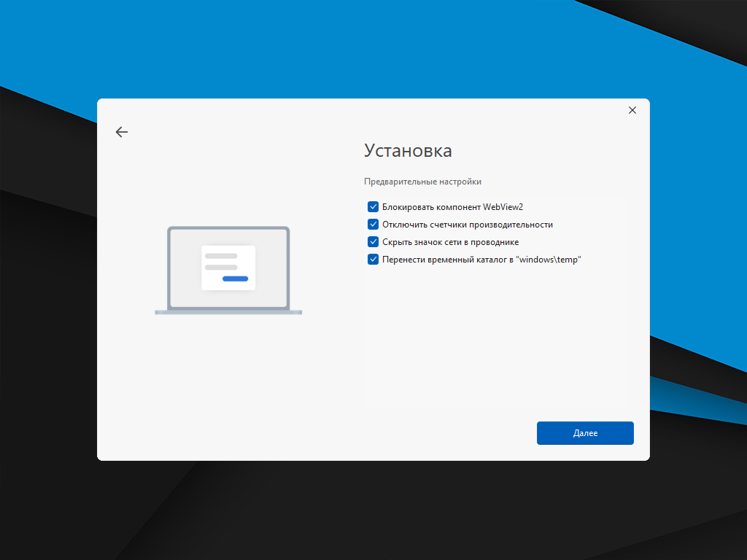The height and width of the screenshot is (560, 747).
Task: Go back using the left arrow icon
Action: (122, 132)
